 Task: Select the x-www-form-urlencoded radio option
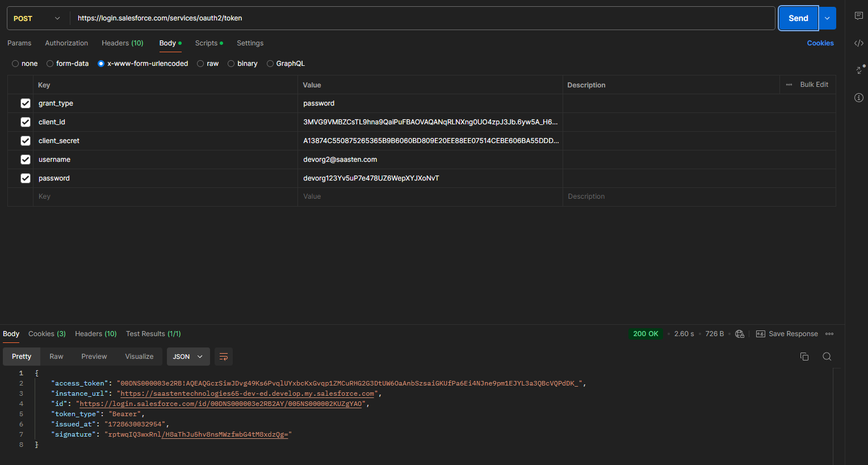(x=101, y=64)
